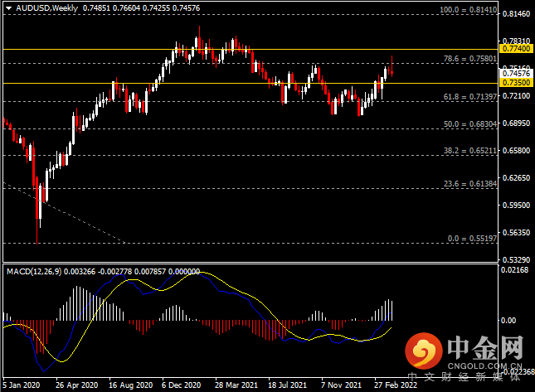
Task: Select the 61.8 = 0.71397 Fibonacci label
Action: click(469, 97)
